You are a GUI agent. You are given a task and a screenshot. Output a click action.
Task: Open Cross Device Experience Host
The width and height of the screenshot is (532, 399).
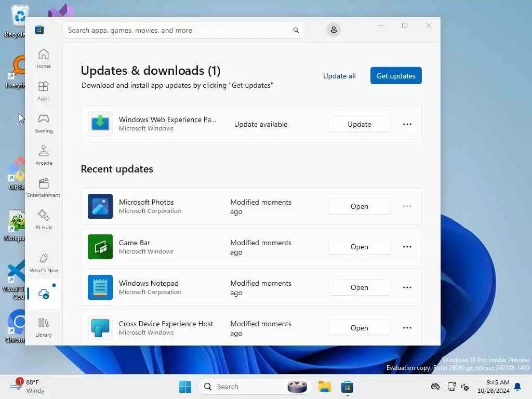click(x=360, y=328)
